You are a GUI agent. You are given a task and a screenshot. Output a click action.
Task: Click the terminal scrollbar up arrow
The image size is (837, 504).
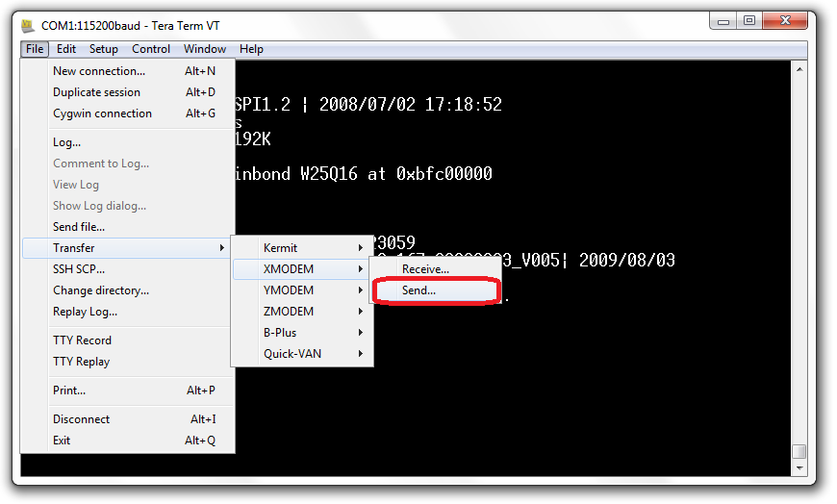(x=799, y=69)
